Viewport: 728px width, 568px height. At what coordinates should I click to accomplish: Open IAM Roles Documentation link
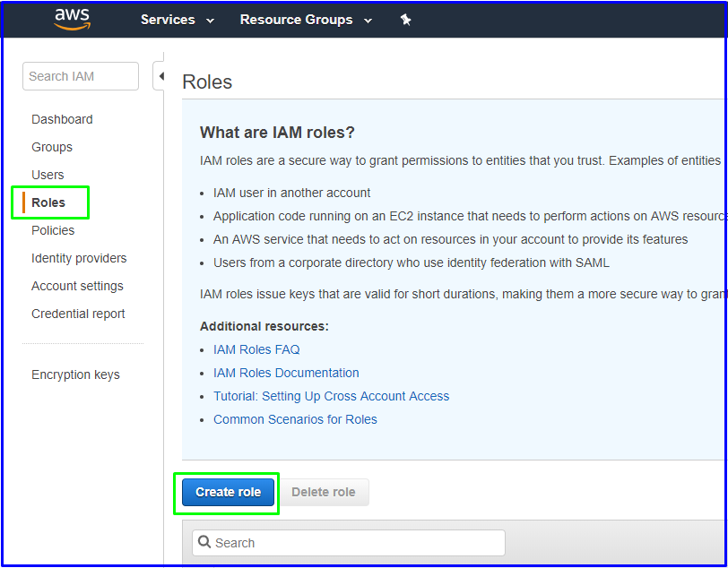pyautogui.click(x=286, y=373)
